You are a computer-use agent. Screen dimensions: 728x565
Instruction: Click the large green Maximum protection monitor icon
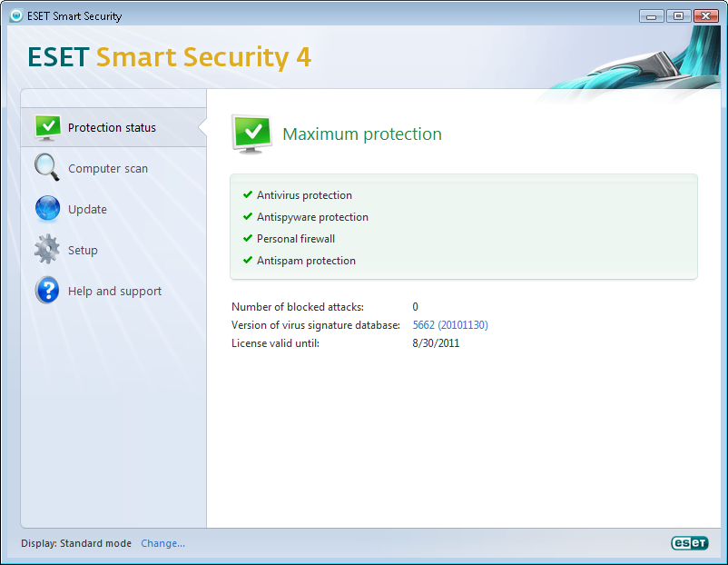(x=251, y=134)
